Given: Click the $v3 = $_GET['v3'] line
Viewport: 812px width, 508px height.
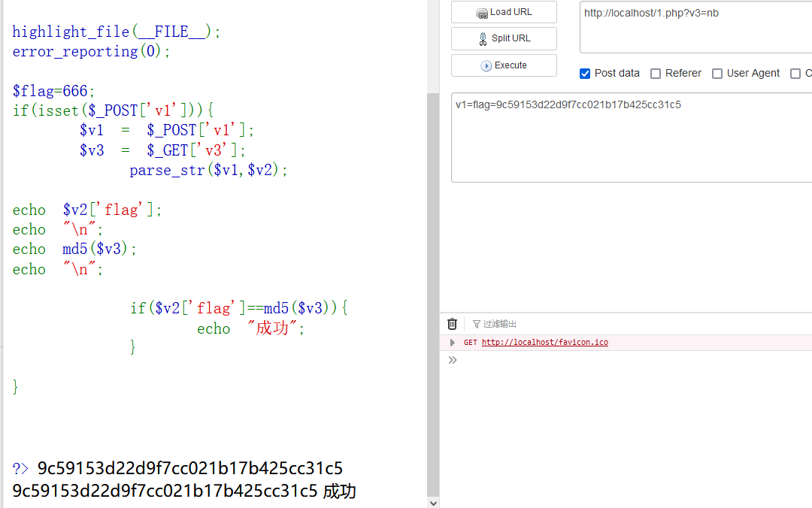Looking at the screenshot, I should (162, 150).
